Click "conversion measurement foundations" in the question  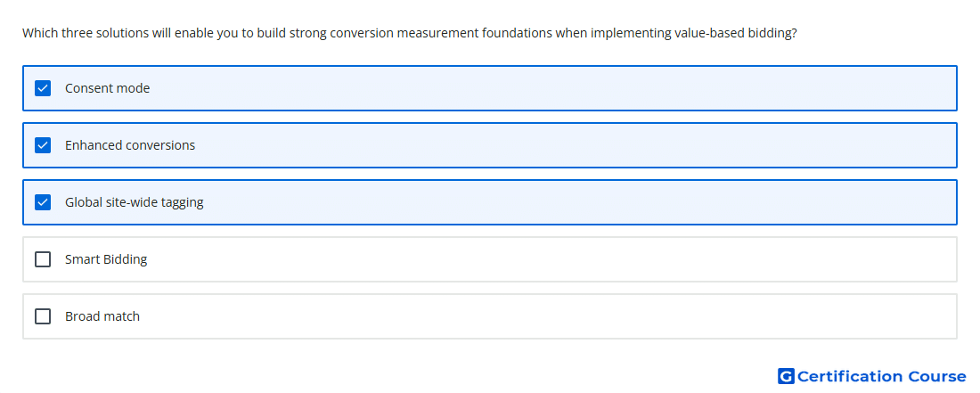(441, 33)
